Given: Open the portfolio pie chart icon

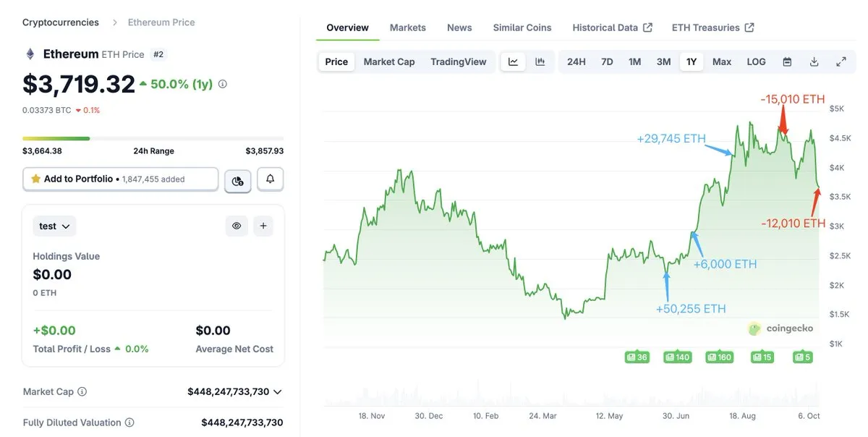Looking at the screenshot, I should click(x=238, y=180).
